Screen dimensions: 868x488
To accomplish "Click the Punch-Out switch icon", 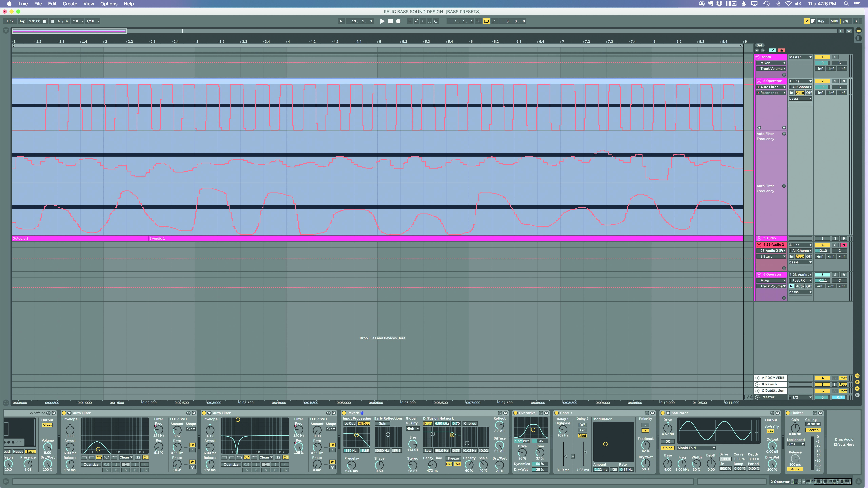I will pos(494,21).
